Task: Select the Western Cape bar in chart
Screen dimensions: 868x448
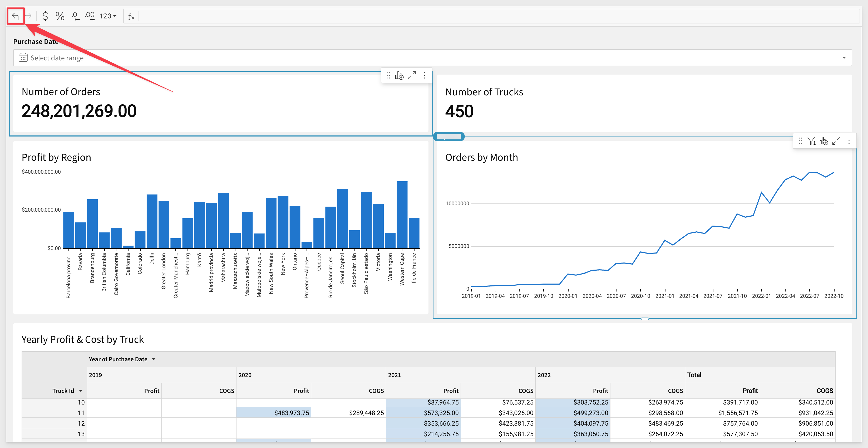Action: (402, 215)
